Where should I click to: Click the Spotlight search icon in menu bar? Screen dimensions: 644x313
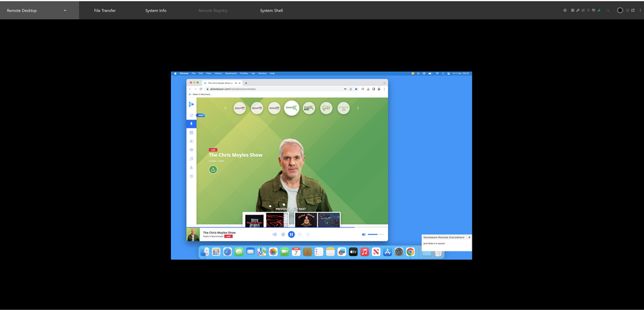coord(443,74)
